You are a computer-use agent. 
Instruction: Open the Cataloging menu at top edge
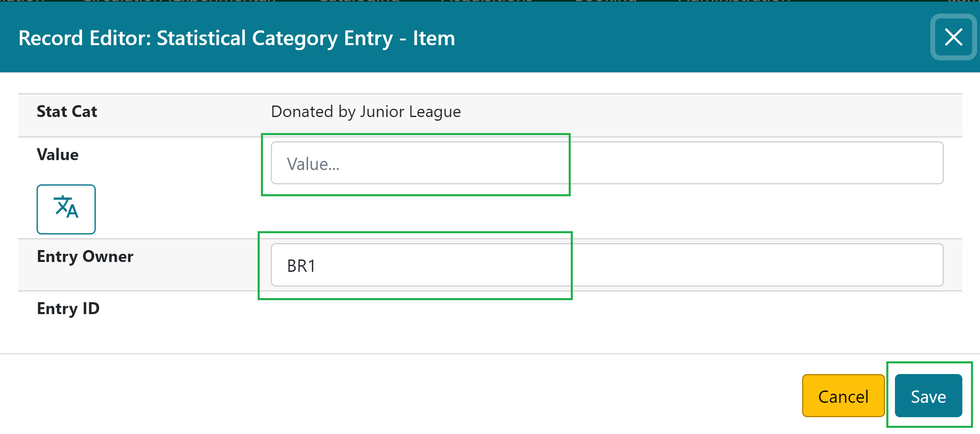[358, 1]
